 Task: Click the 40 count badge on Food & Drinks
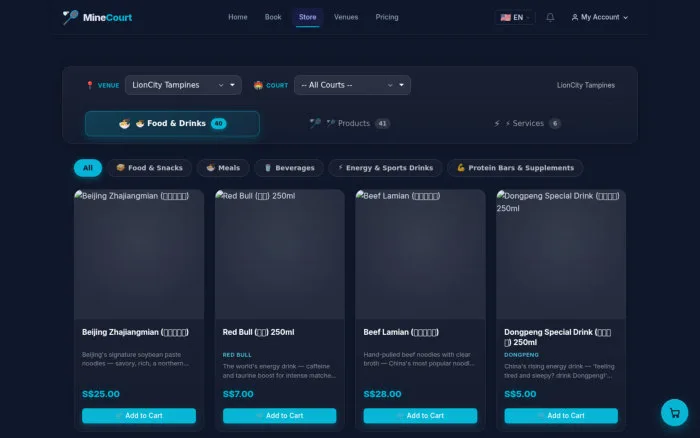point(219,124)
